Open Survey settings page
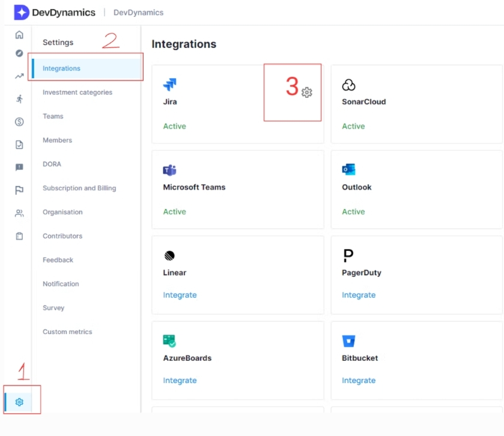This screenshot has width=504, height=436. pos(53,308)
